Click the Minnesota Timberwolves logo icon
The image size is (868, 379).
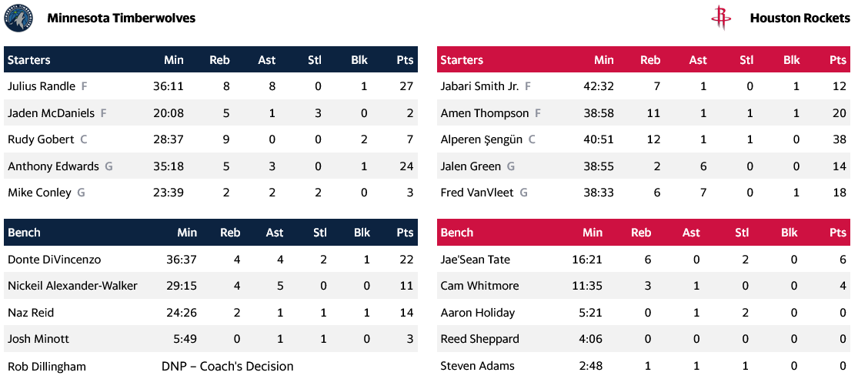pos(18,18)
